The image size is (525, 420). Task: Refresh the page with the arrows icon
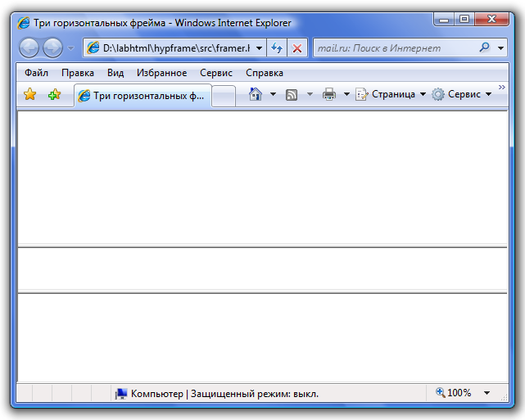[x=277, y=48]
